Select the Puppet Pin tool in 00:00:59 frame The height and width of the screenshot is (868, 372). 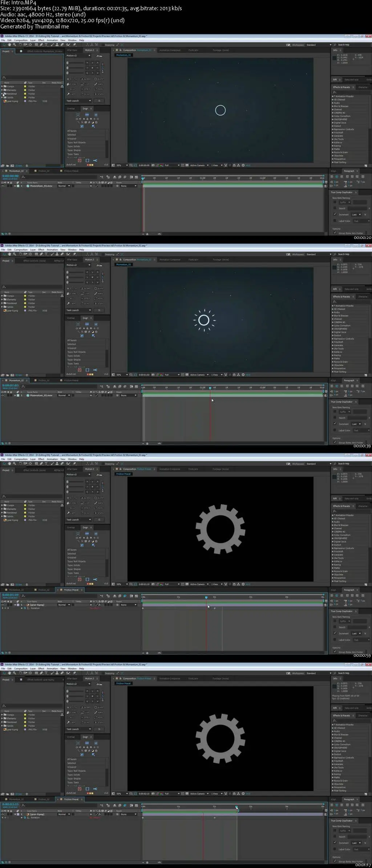(74, 464)
